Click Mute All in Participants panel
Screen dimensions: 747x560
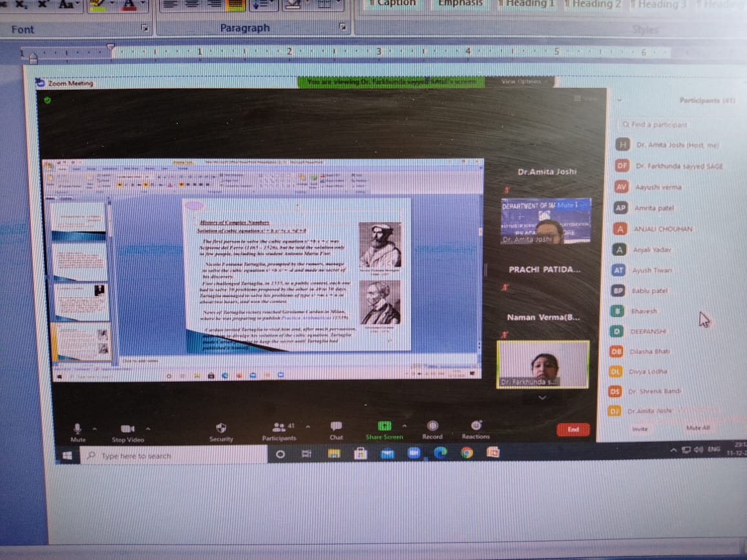(698, 428)
